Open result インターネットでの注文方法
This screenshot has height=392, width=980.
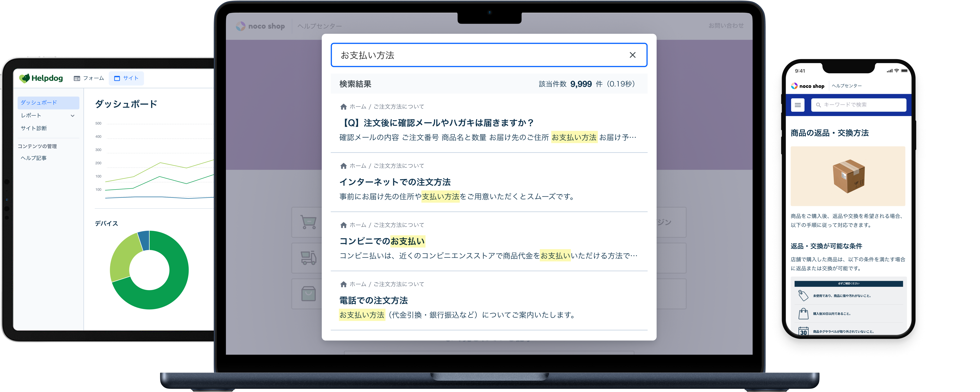click(x=395, y=182)
